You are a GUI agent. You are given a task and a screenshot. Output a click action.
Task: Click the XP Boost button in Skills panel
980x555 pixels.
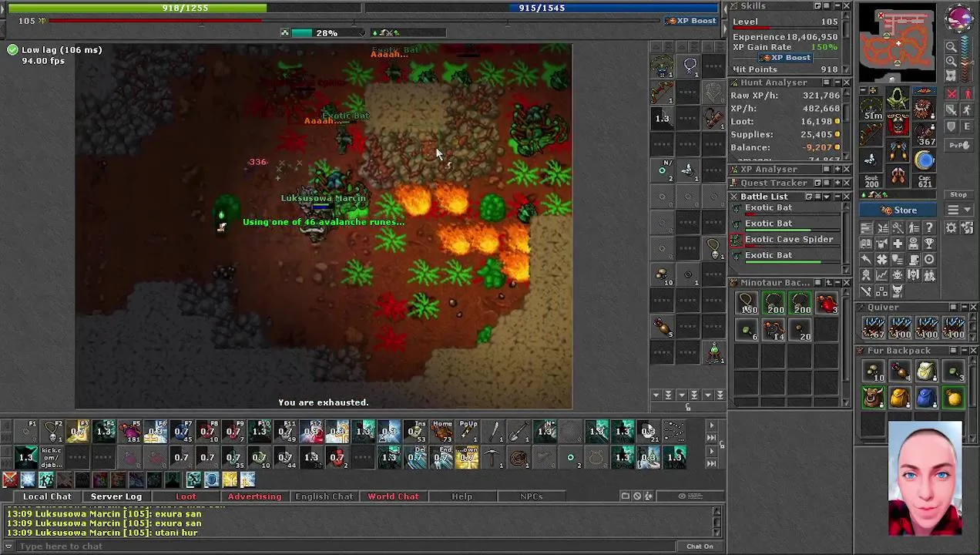[x=785, y=58]
